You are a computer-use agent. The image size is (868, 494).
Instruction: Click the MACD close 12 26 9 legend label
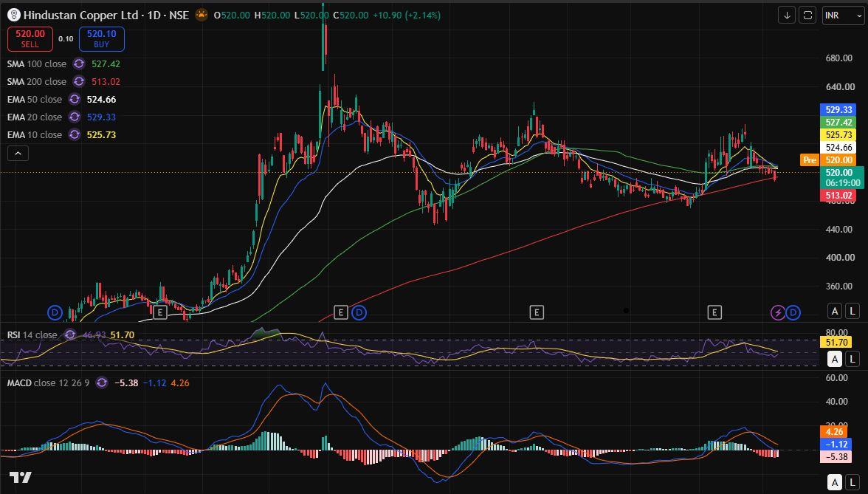[x=48, y=382]
